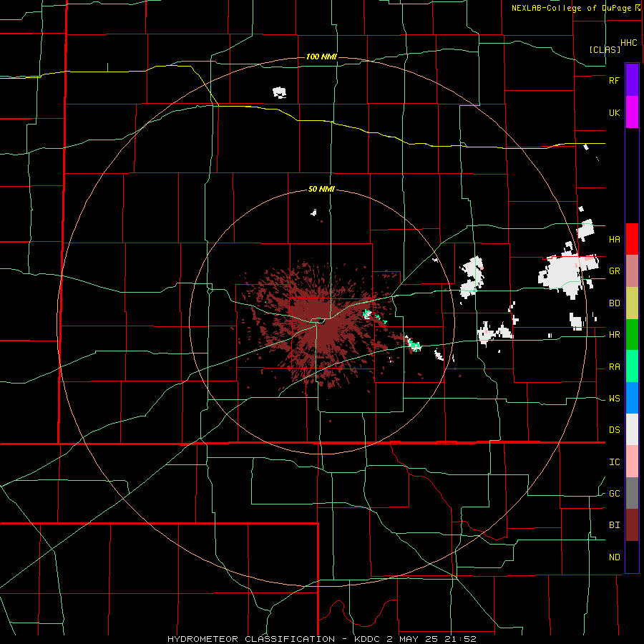Click the yellow BD legend swatch
This screenshot has width=644, height=644.
pos(632,303)
